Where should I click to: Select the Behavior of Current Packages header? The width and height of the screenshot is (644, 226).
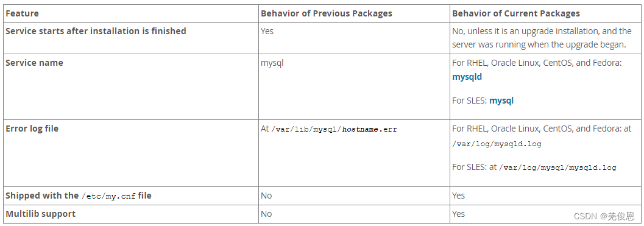tap(516, 13)
